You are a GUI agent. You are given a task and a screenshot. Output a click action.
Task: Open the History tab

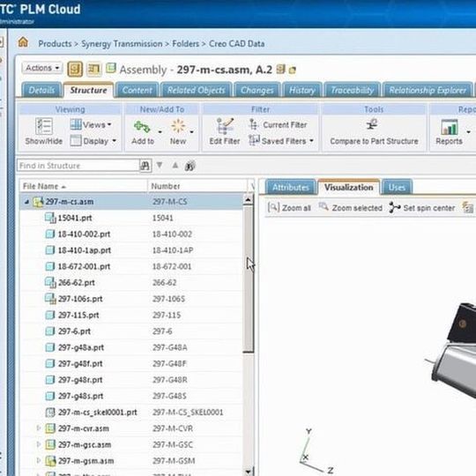[x=302, y=90]
